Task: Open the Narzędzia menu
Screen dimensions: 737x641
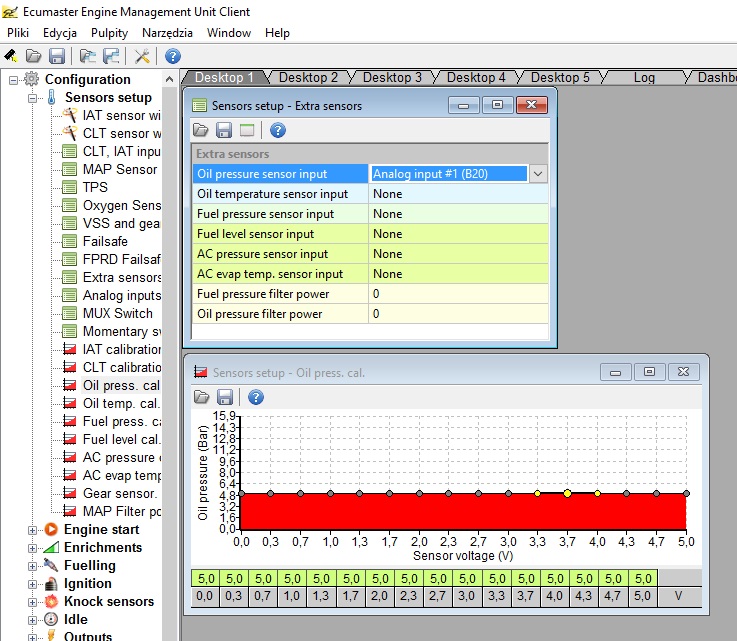Action: pos(167,33)
